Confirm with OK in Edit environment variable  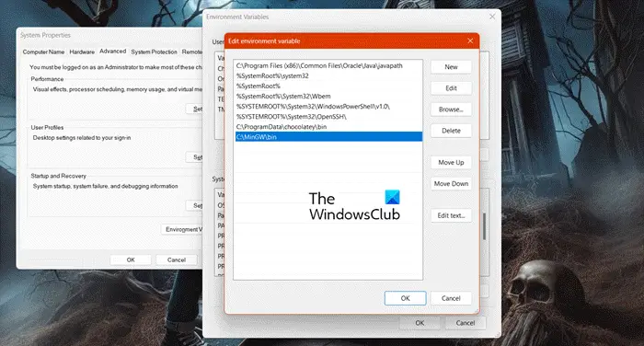click(406, 298)
